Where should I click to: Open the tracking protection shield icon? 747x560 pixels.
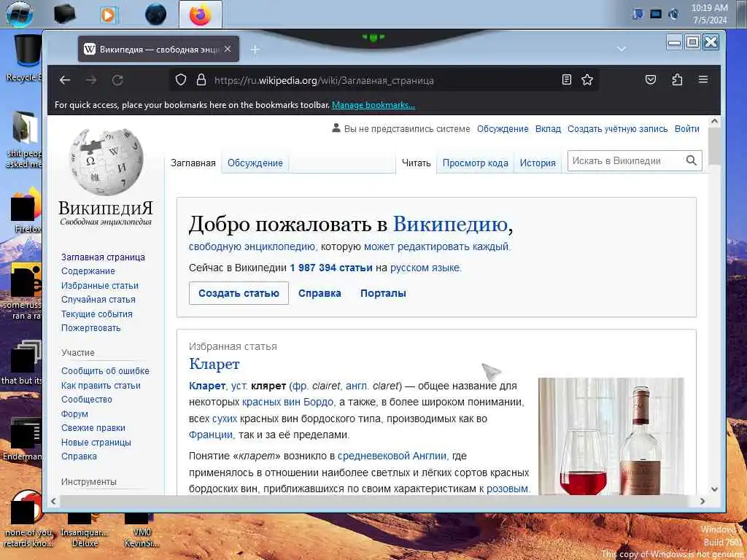tap(181, 79)
